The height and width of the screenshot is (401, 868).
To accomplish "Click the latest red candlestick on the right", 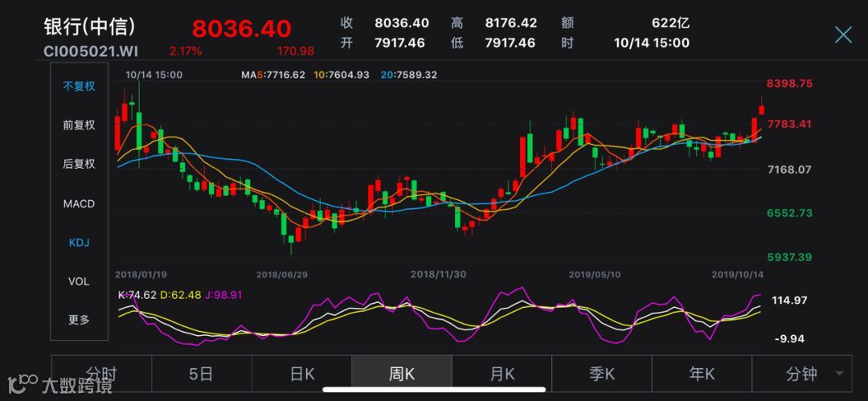I will tap(762, 108).
